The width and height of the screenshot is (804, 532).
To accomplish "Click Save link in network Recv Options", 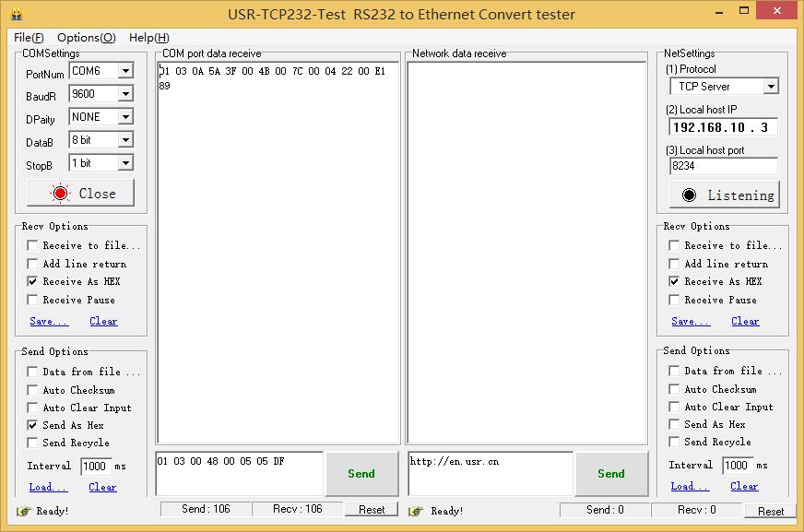I will click(691, 322).
